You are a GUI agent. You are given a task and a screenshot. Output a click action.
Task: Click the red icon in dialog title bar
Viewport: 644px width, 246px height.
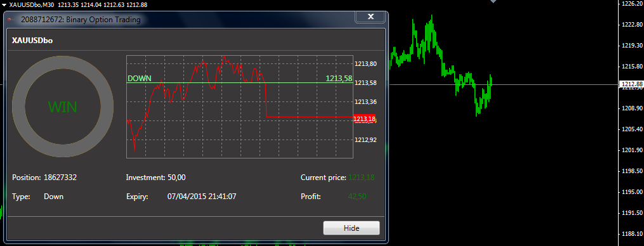coord(10,19)
